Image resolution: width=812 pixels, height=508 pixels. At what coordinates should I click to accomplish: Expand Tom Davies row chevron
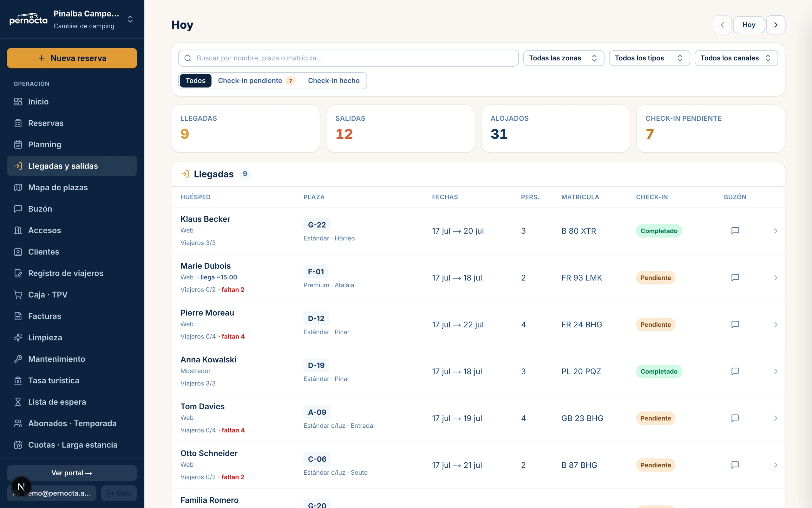[776, 418]
